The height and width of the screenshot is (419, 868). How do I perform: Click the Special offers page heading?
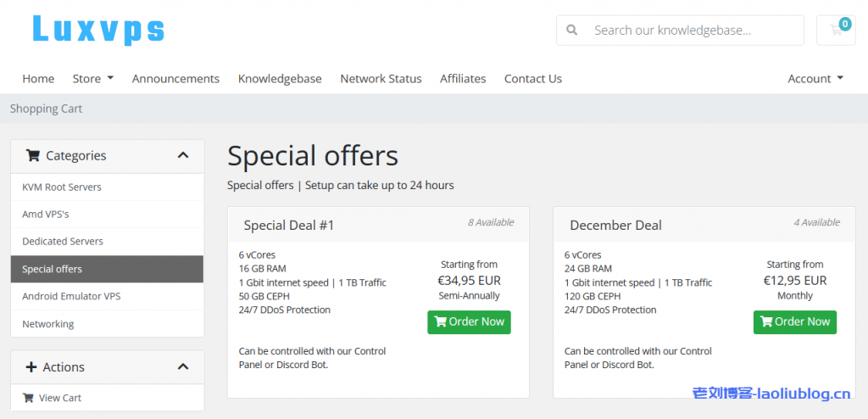[313, 156]
